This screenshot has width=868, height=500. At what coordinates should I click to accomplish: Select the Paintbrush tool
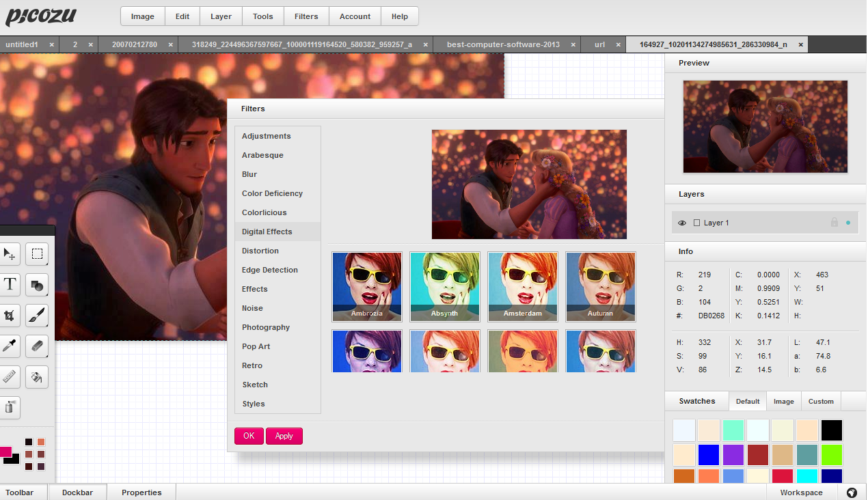[37, 316]
